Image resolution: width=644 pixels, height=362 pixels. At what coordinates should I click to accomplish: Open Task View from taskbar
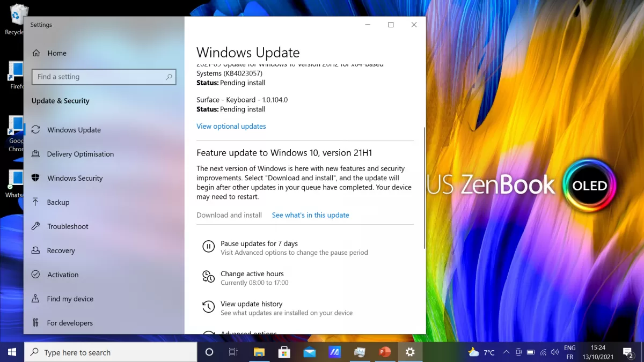pos(233,352)
